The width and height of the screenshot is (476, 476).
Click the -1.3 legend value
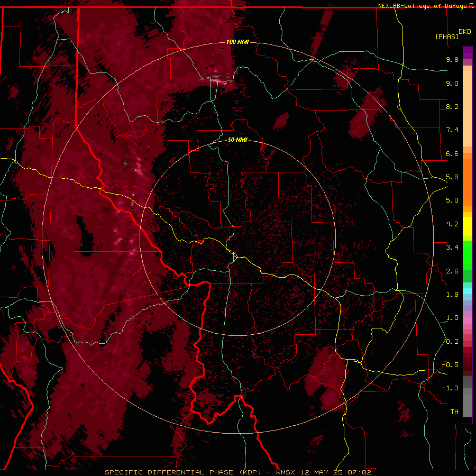[x=450, y=388]
